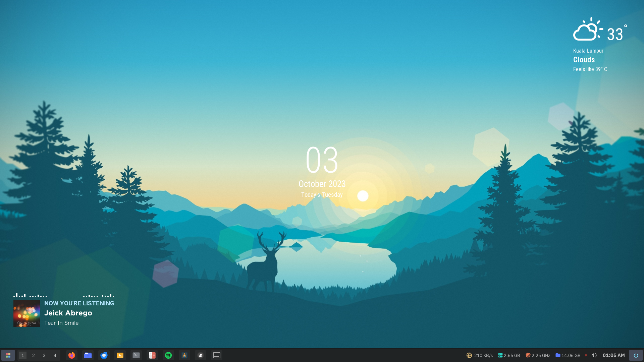Launch Spotify from the panel

point(168,355)
